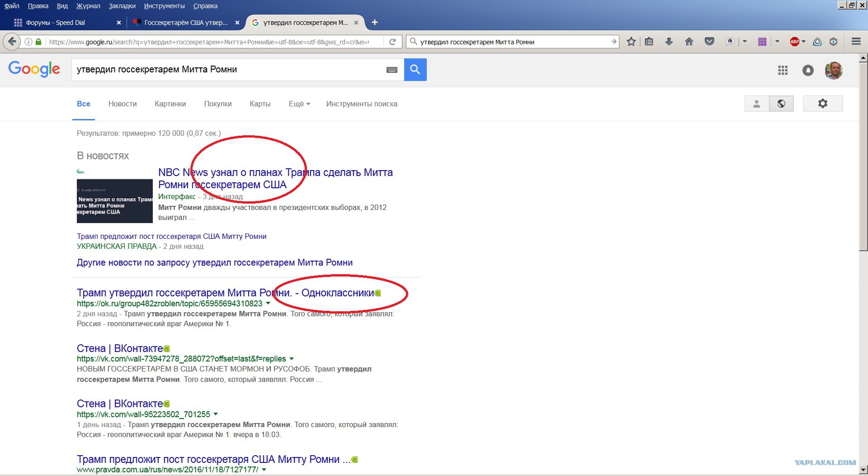This screenshot has width=868, height=476.
Task: Open the Google apps grid
Action: [x=783, y=70]
